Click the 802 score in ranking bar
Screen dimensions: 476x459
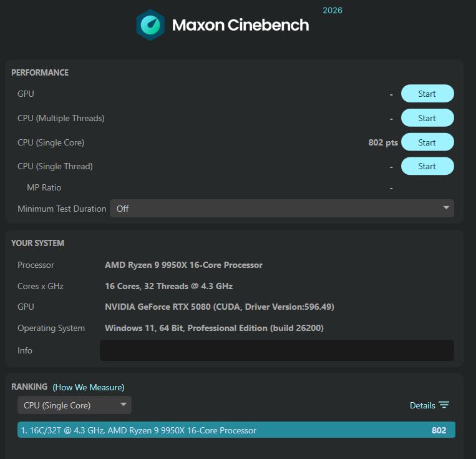click(439, 430)
